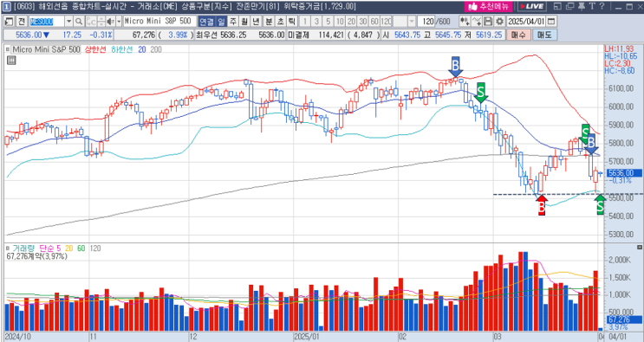Click the blue 매도 sell button
Viewport: 644px width, 342px height.
(544, 35)
